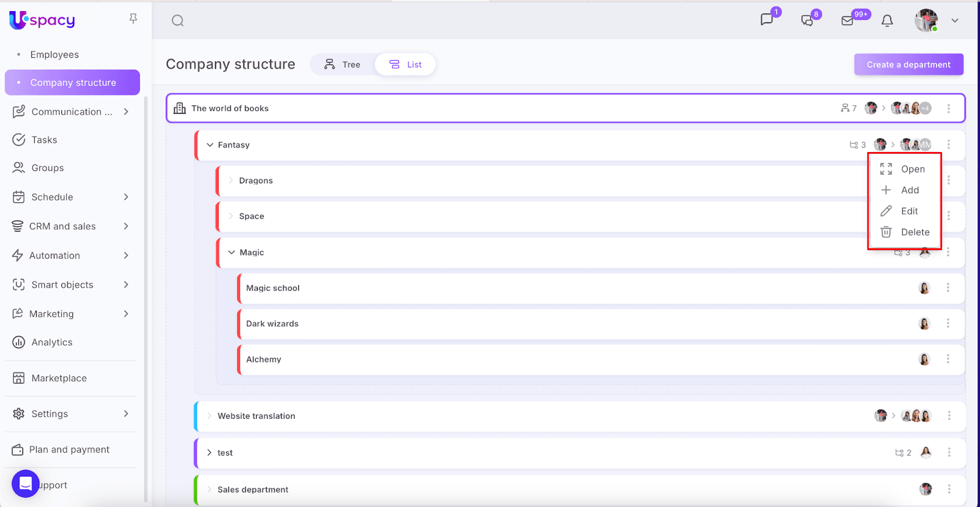980x507 pixels.
Task: Switch to List view
Action: [405, 64]
